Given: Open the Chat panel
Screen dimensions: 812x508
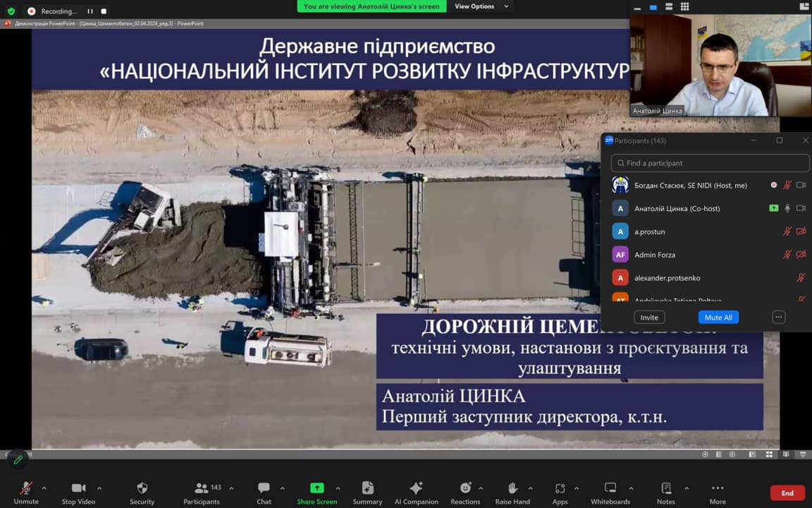Looking at the screenshot, I should click(264, 488).
